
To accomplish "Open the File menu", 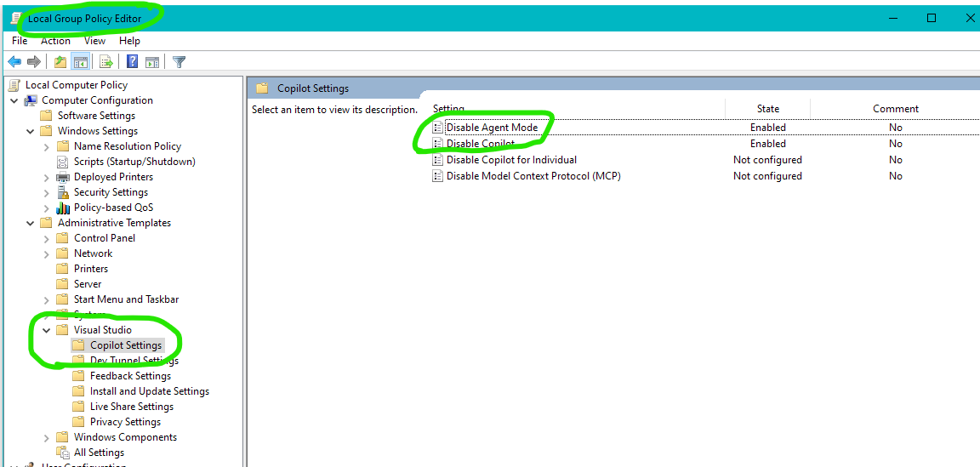I will pos(20,41).
